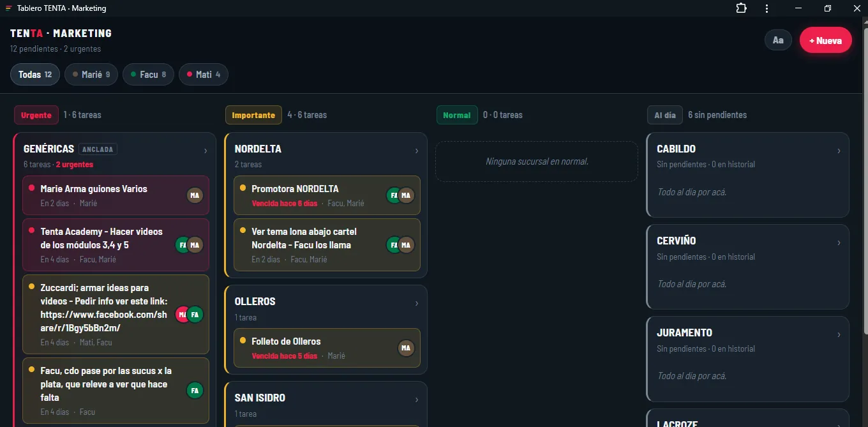Click yellow dot on Facu cdo pase task
Screen dimensions: 868x427
31,370
